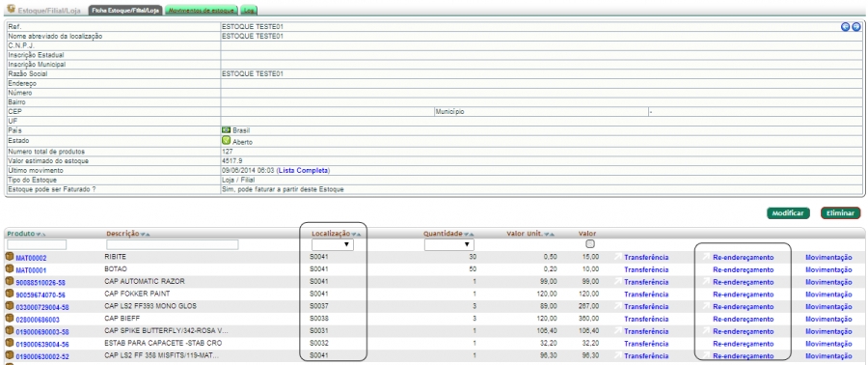Open the Lista Completa link
Viewport: 868px width, 365px height.
pyautogui.click(x=304, y=170)
